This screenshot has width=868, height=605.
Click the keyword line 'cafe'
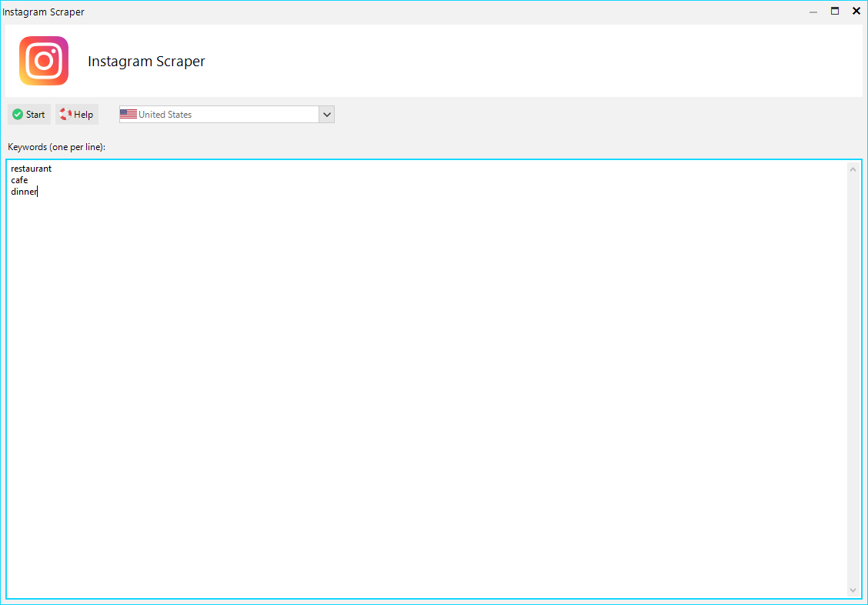point(19,180)
